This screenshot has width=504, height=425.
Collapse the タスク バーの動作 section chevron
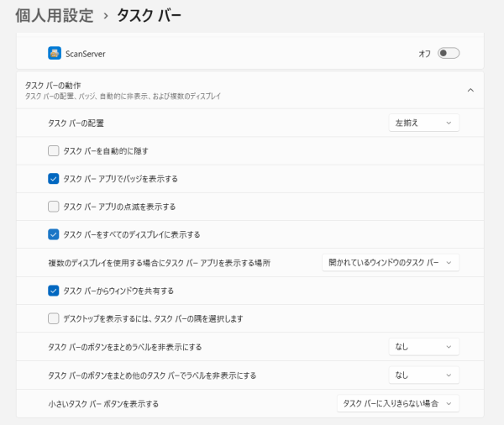470,90
